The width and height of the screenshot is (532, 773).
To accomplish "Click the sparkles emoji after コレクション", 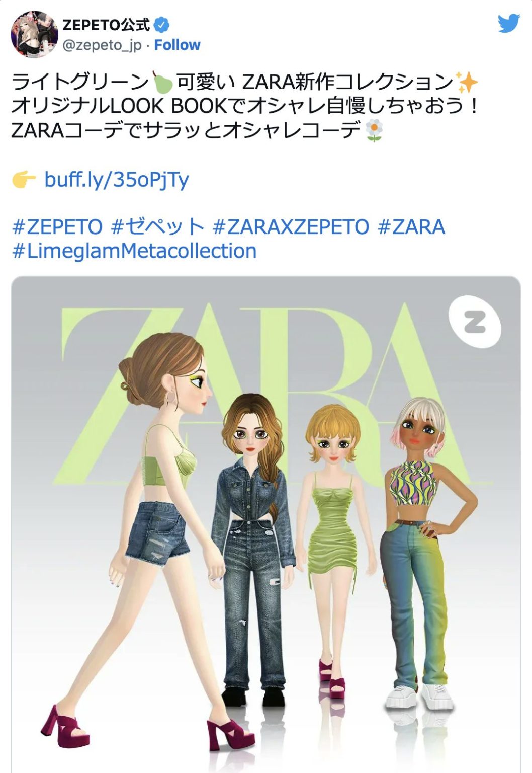I will point(466,82).
